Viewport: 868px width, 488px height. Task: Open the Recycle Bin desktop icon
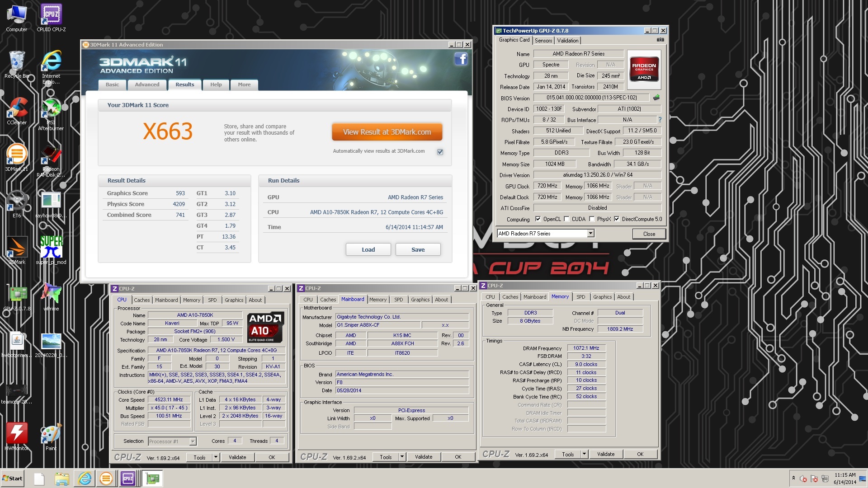(17, 65)
